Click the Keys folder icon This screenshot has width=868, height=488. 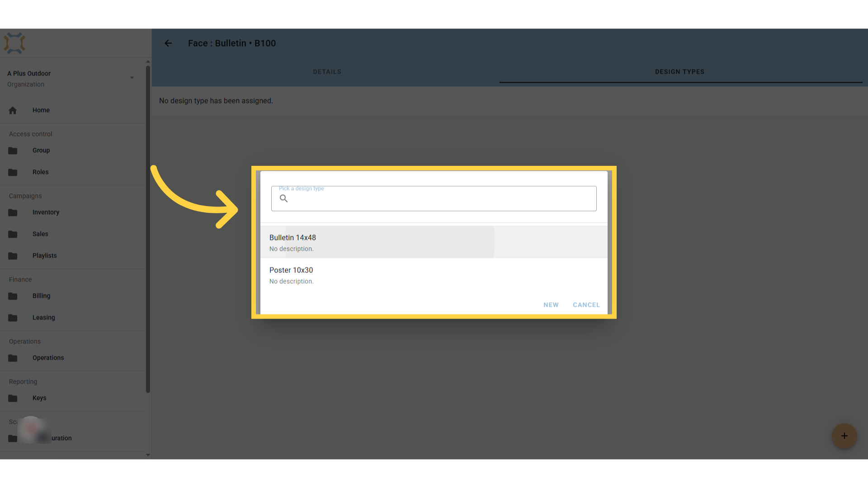click(x=13, y=398)
